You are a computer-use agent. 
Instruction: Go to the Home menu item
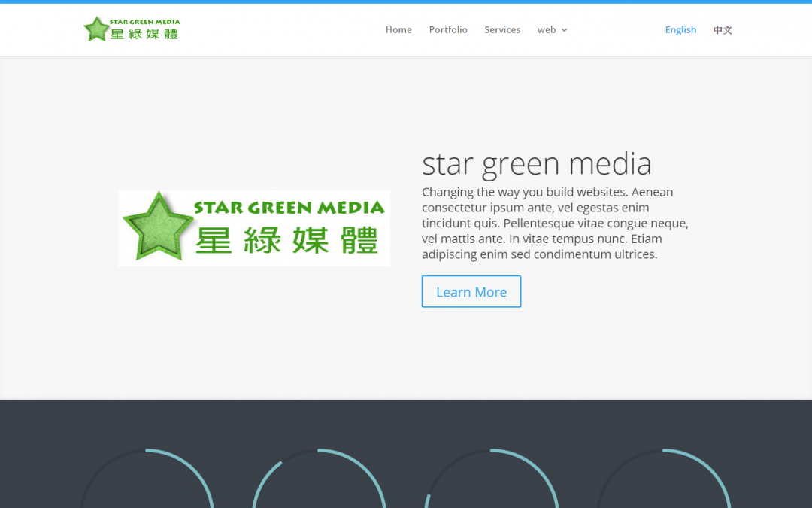click(x=398, y=29)
